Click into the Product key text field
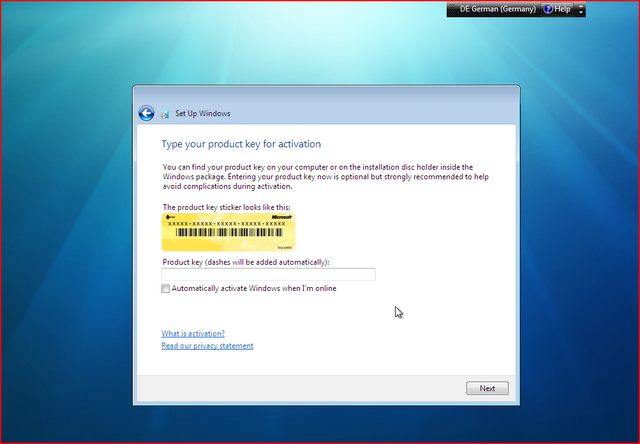640x444 pixels. click(268, 274)
